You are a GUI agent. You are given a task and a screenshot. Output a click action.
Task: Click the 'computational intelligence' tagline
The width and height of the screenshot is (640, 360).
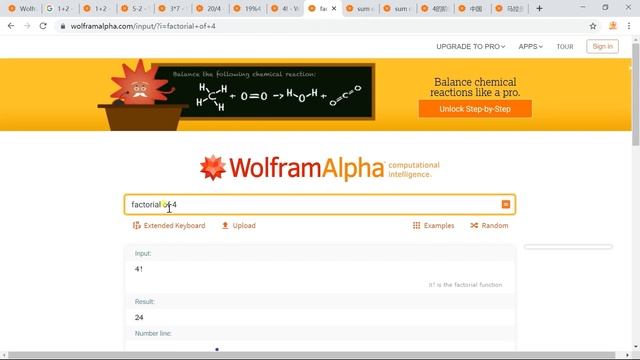click(414, 169)
